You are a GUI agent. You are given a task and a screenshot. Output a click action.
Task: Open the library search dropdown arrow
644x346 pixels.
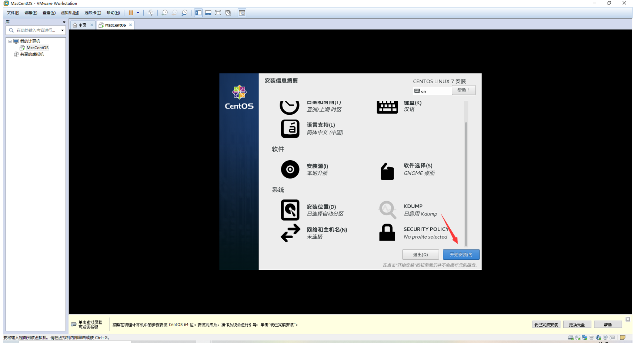tap(62, 30)
